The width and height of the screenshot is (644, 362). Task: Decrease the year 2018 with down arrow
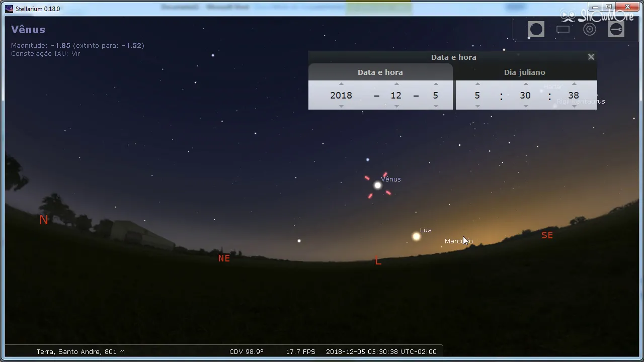click(x=341, y=106)
